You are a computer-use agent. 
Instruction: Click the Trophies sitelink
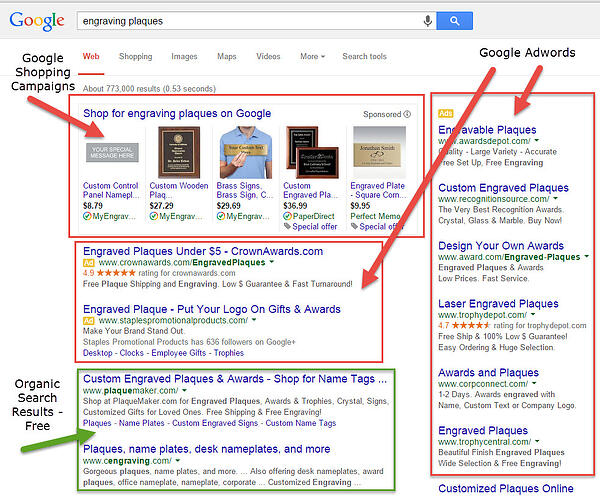(x=229, y=353)
